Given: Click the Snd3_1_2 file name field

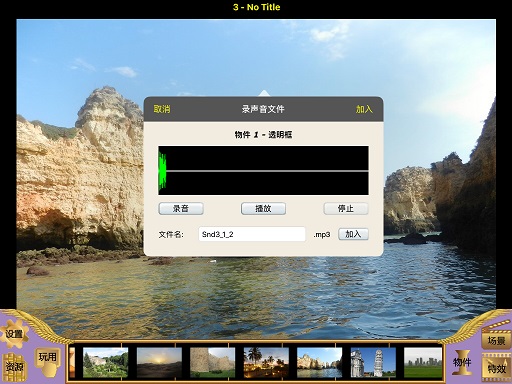Looking at the screenshot, I should pyautogui.click(x=252, y=234).
